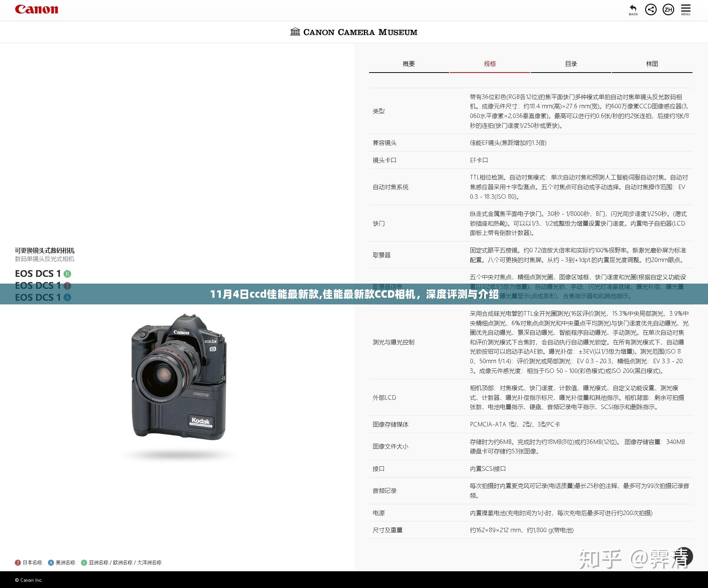
Task: Switch to the 规格 tab
Action: click(490, 64)
